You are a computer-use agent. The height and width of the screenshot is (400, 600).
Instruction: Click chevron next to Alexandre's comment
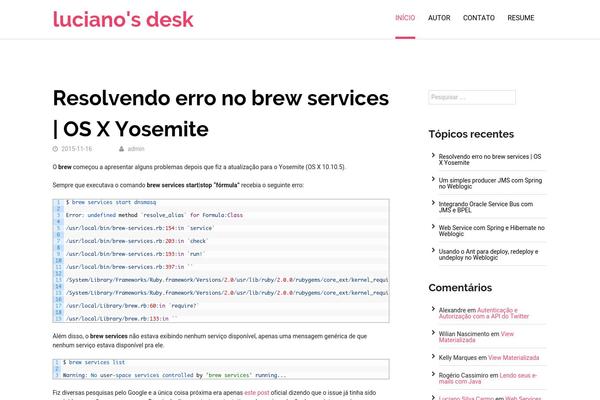(x=433, y=309)
